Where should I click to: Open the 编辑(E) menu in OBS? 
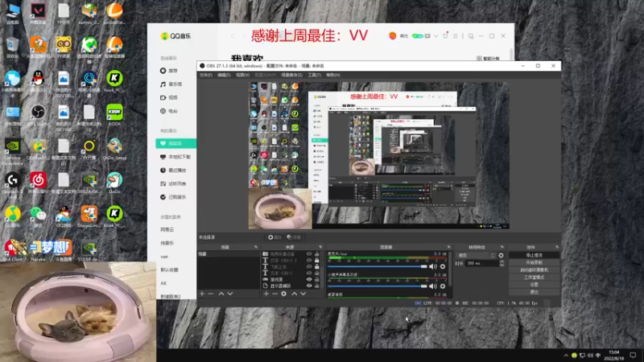click(224, 75)
